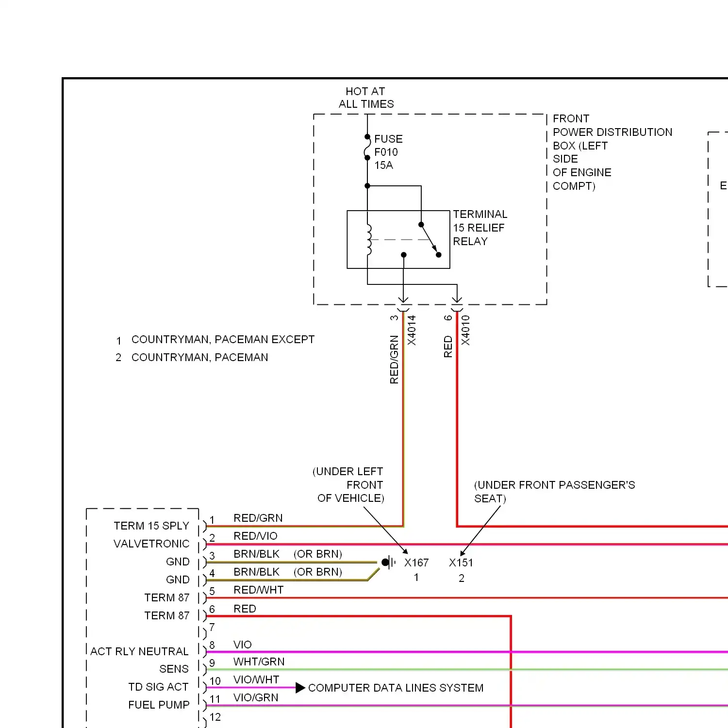Click the WHT/GRN wire label
Viewport: 728px width, 728px height.
pos(259,662)
